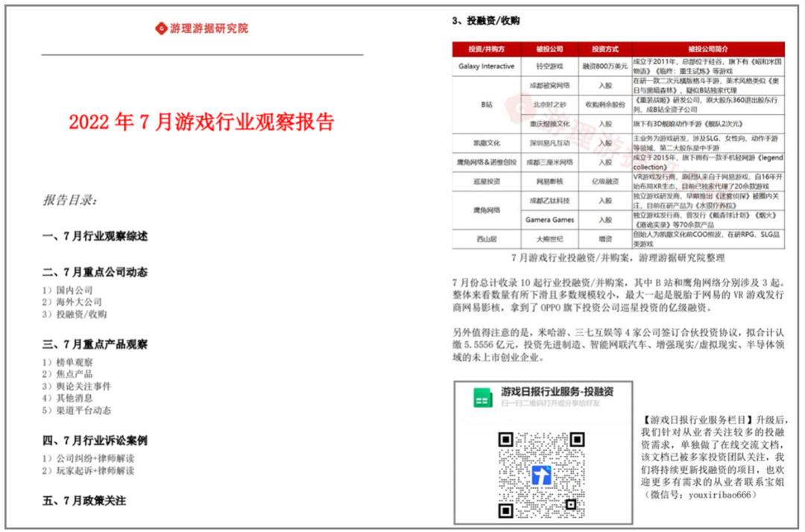Select the Galaxy Interactive table cell

tap(486, 66)
